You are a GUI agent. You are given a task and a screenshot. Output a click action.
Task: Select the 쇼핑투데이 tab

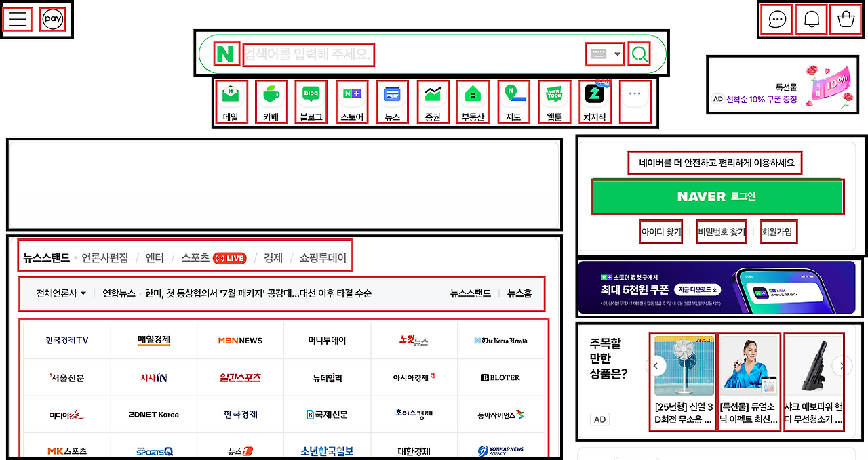323,257
